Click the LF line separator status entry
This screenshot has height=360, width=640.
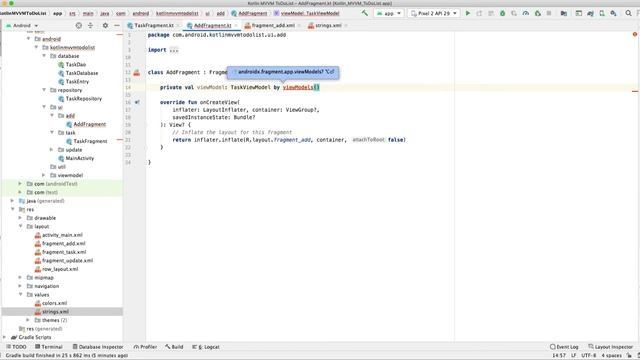573,356
